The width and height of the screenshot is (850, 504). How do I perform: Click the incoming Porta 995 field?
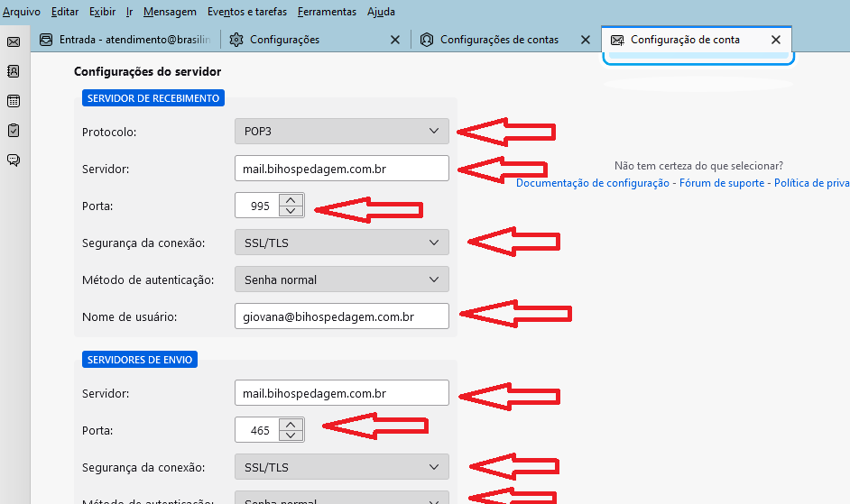(x=257, y=206)
